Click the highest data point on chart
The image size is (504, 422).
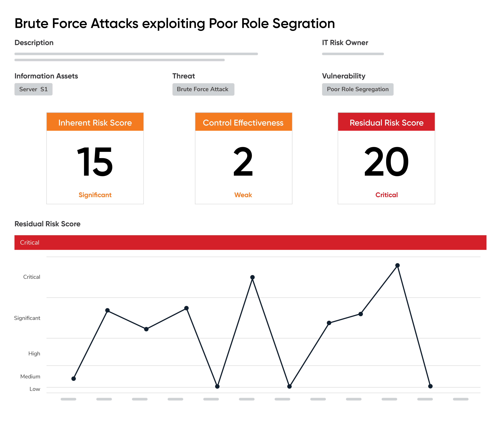tap(397, 265)
